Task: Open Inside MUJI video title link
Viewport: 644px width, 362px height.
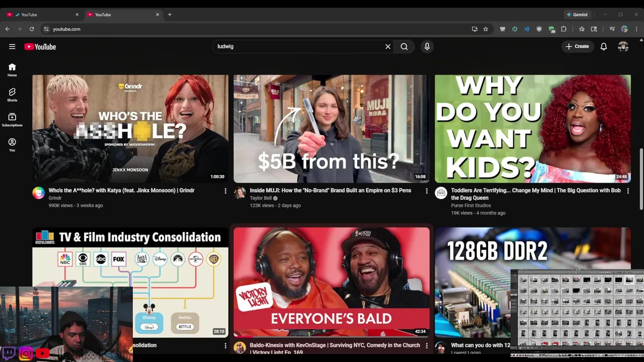Action: pos(331,191)
